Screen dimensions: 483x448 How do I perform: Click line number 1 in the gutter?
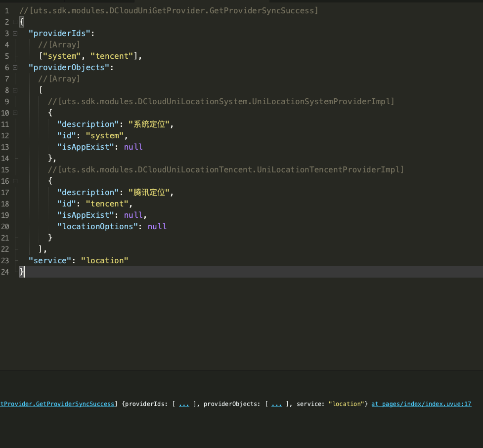[6, 11]
